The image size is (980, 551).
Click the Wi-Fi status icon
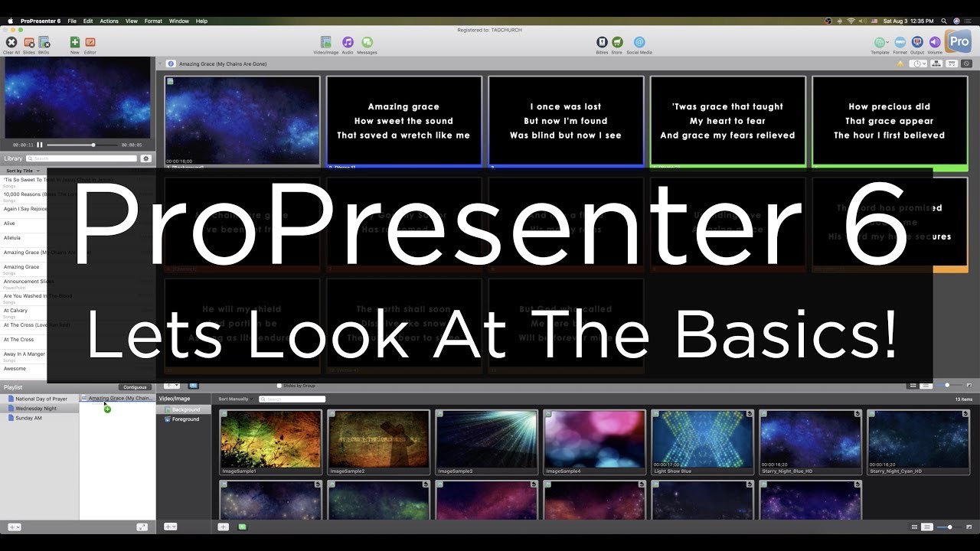[x=851, y=21]
